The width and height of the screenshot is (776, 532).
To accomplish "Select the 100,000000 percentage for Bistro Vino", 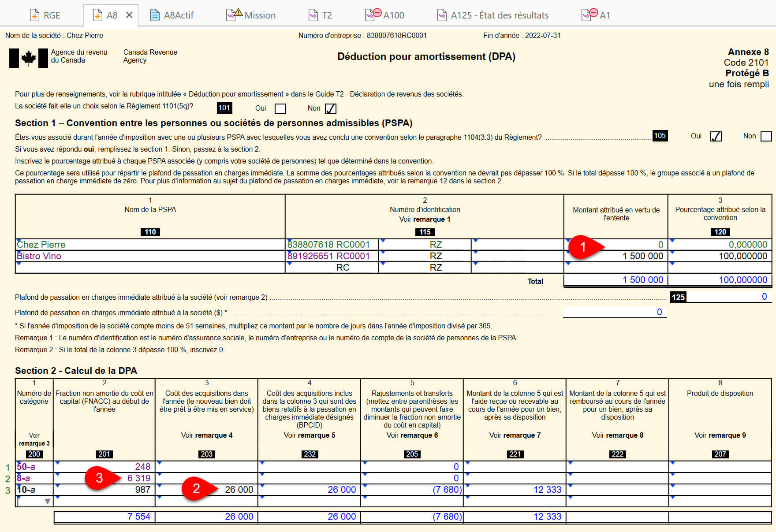I will click(720, 256).
